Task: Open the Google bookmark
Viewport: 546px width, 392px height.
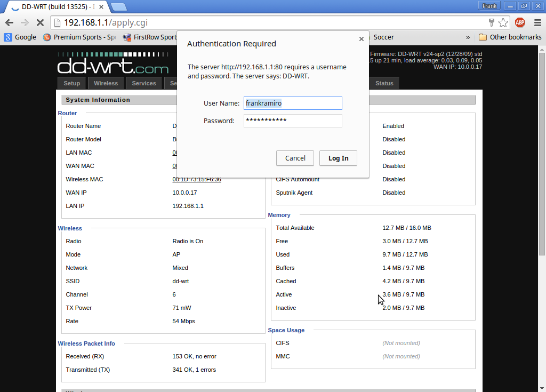Action: [20, 37]
